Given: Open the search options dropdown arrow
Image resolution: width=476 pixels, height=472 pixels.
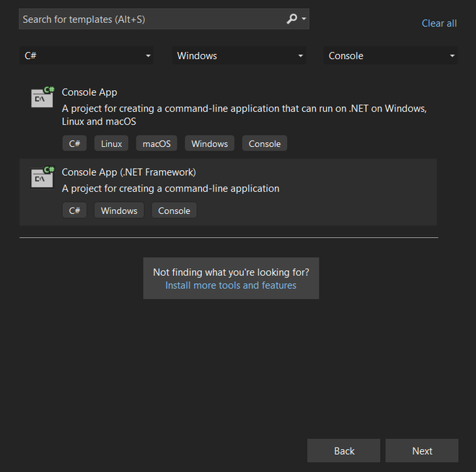Looking at the screenshot, I should tap(304, 19).
